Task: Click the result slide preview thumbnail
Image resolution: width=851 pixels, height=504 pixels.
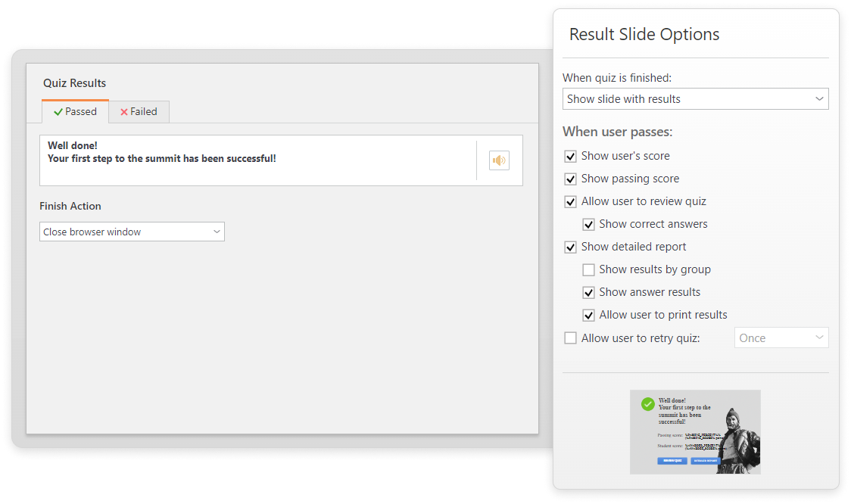Action: pos(695,431)
